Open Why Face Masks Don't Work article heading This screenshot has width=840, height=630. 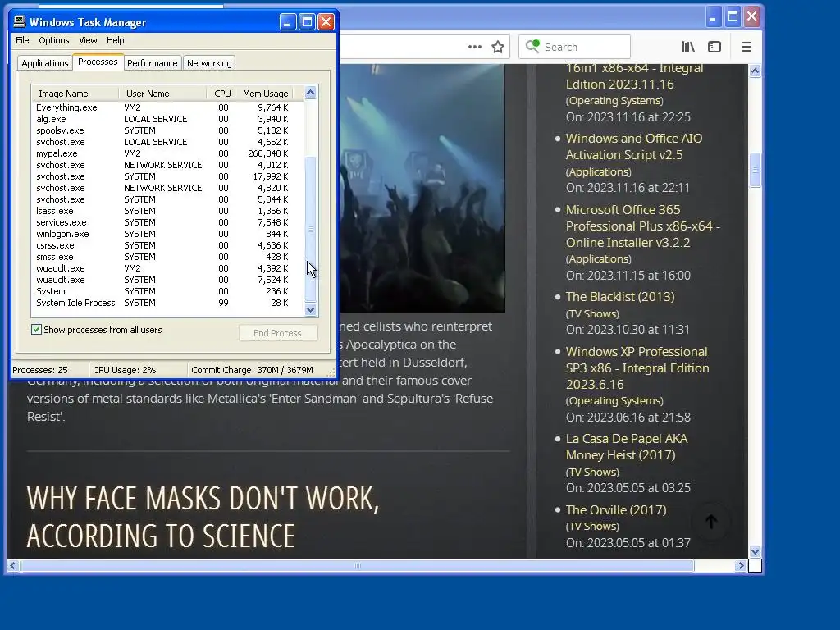pos(203,518)
